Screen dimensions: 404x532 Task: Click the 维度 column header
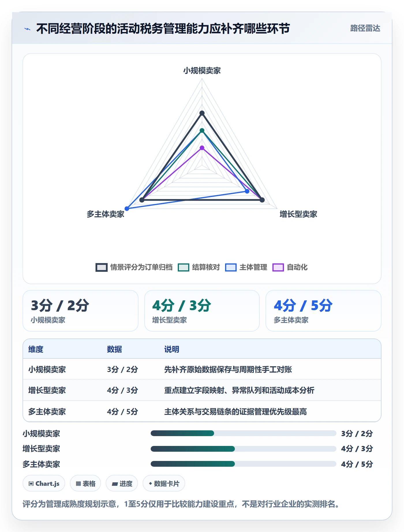click(x=36, y=349)
